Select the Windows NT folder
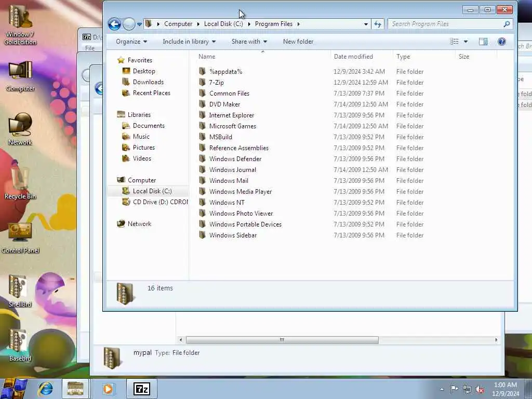Screen dimensions: 532x399 (227, 202)
